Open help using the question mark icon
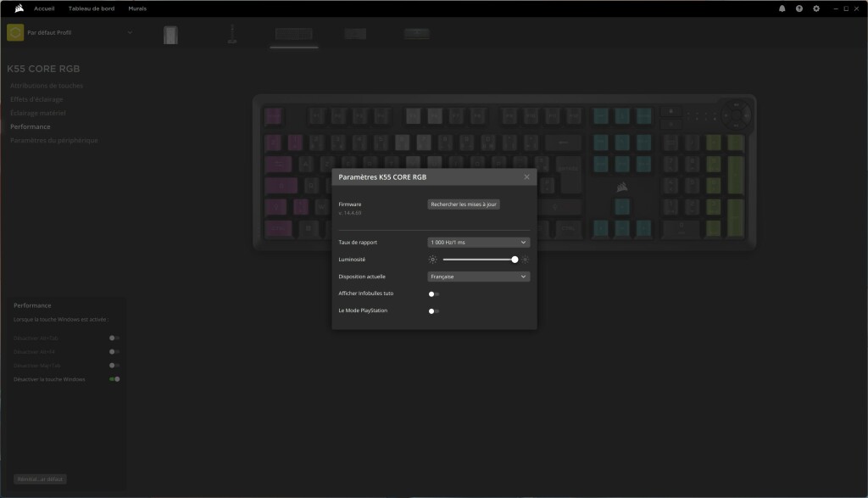 click(798, 8)
